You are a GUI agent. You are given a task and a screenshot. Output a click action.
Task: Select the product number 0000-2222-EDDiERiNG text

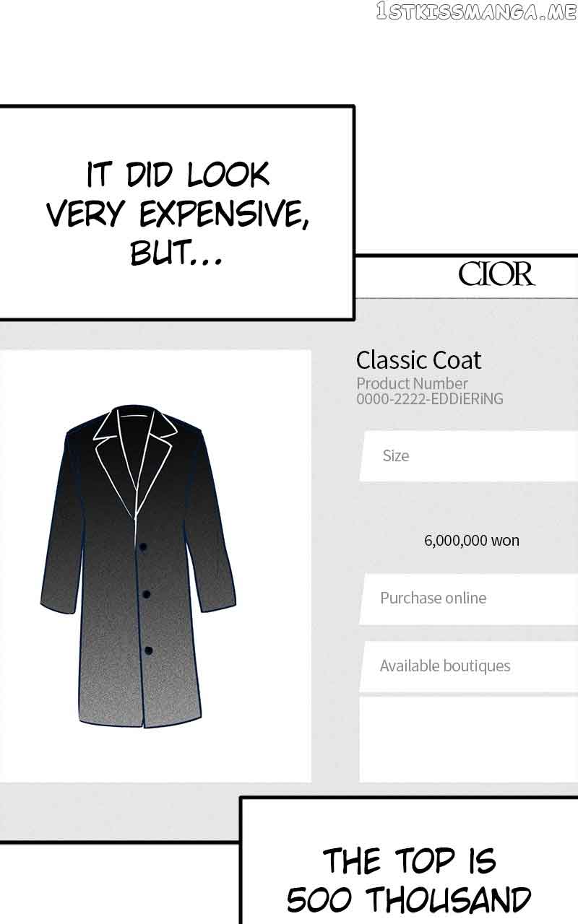pyautogui.click(x=430, y=398)
